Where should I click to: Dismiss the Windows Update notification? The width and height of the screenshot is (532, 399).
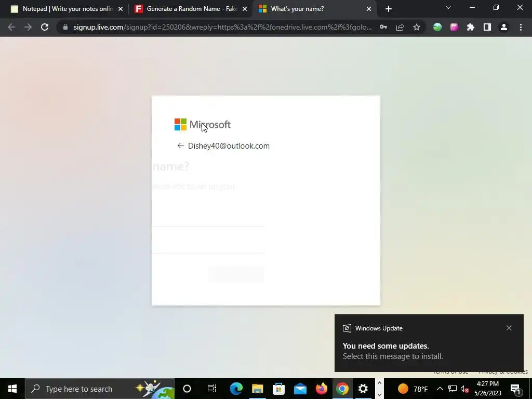tap(509, 328)
